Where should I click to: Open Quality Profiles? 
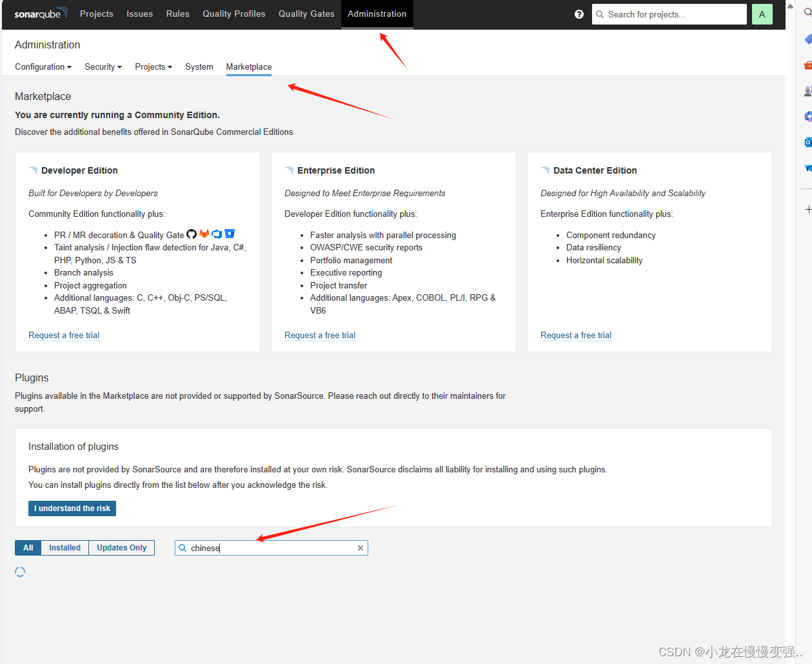click(234, 14)
